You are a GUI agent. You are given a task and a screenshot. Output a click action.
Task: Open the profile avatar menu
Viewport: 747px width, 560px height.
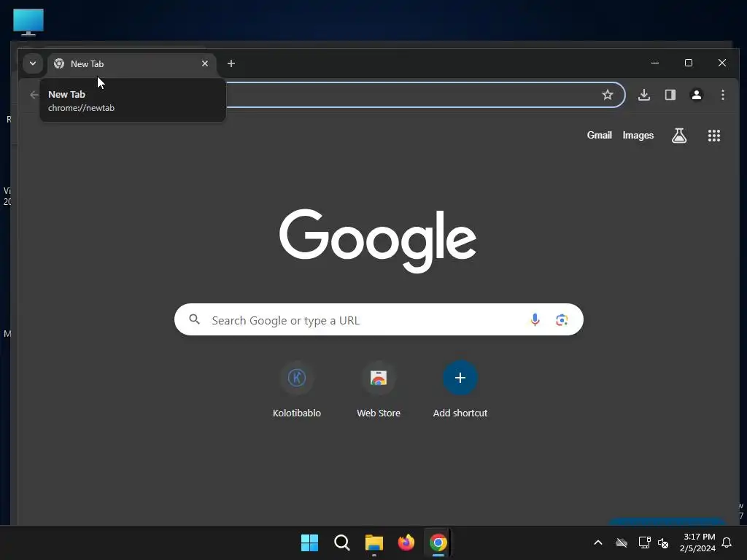click(x=697, y=95)
